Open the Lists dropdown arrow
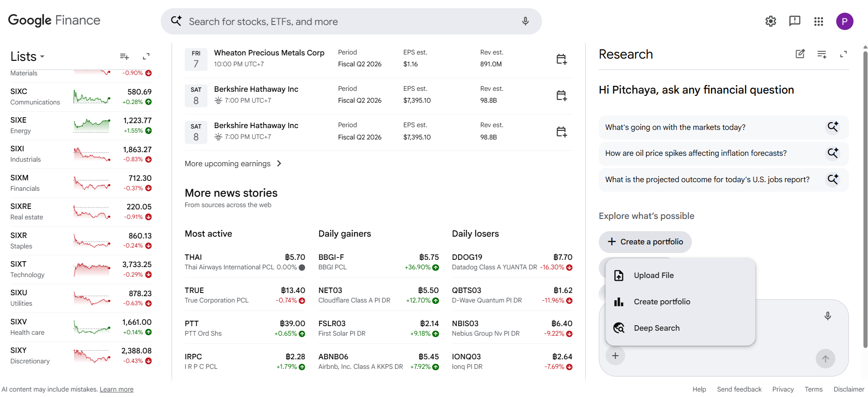868x397 pixels. click(x=42, y=57)
